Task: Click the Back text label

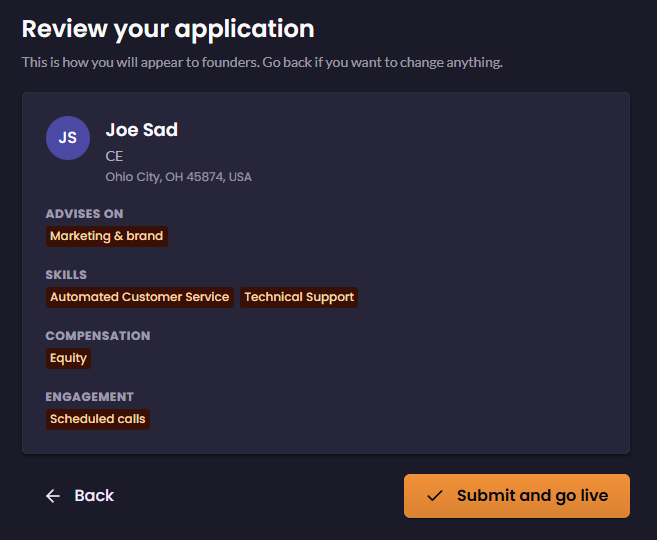Action: 94,496
